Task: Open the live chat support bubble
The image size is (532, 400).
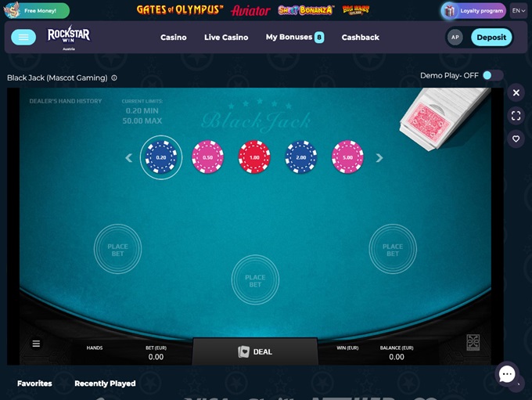Action: pyautogui.click(x=507, y=374)
